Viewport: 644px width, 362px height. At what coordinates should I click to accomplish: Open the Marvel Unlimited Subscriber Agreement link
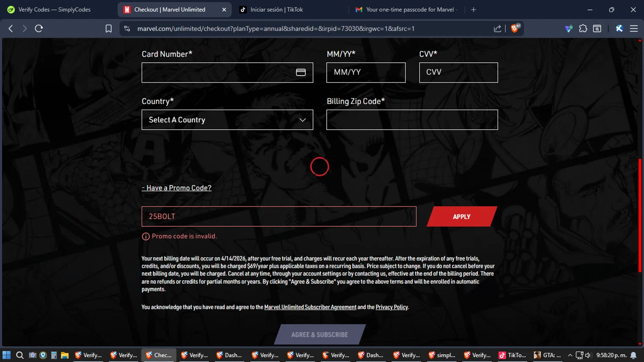coord(310,307)
